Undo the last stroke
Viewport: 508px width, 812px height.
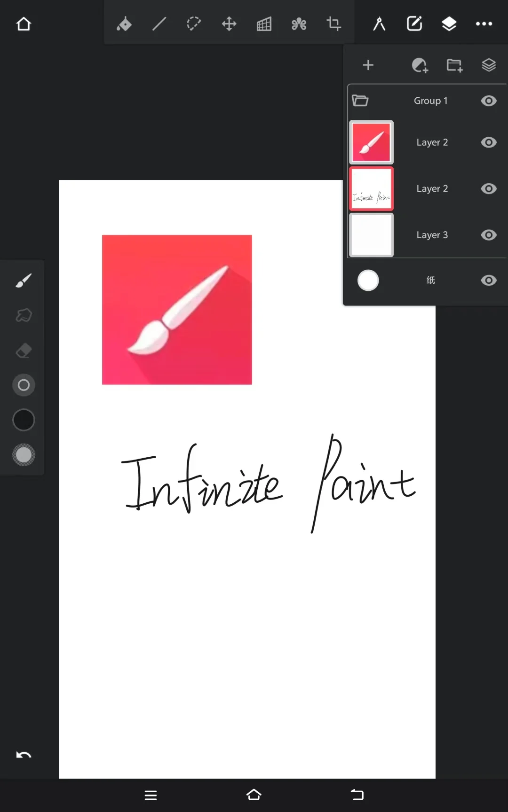24,755
